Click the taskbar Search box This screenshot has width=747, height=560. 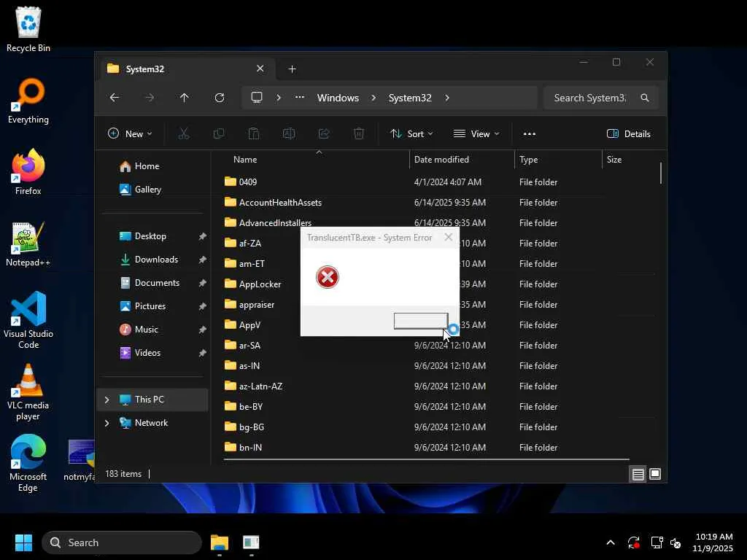pyautogui.click(x=122, y=542)
